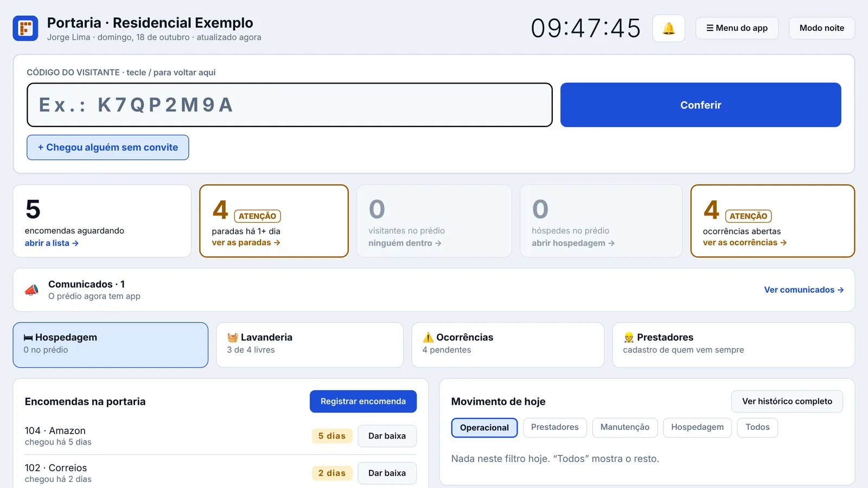Screen dimensions: 868x488
Task: Select the Ocorrências tile
Action: 508,345
